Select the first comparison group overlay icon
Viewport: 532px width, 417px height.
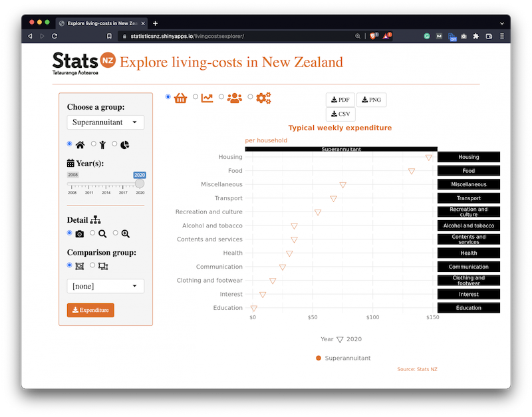pyautogui.click(x=79, y=266)
